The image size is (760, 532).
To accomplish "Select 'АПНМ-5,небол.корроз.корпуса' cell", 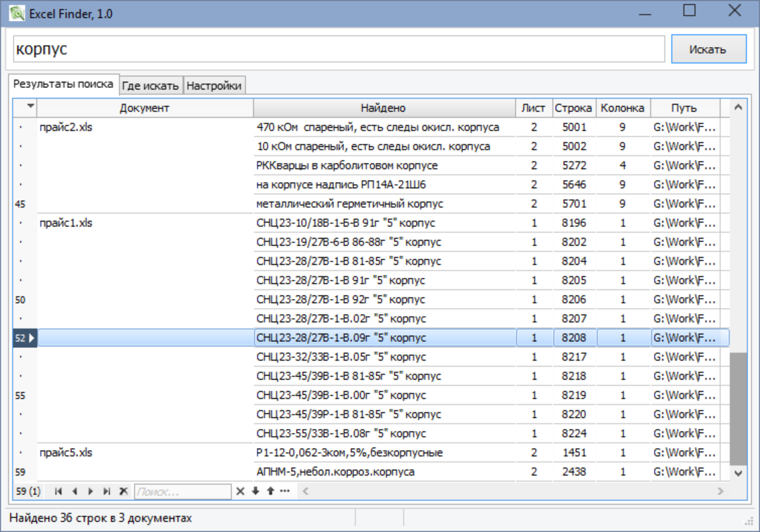I will click(384, 472).
